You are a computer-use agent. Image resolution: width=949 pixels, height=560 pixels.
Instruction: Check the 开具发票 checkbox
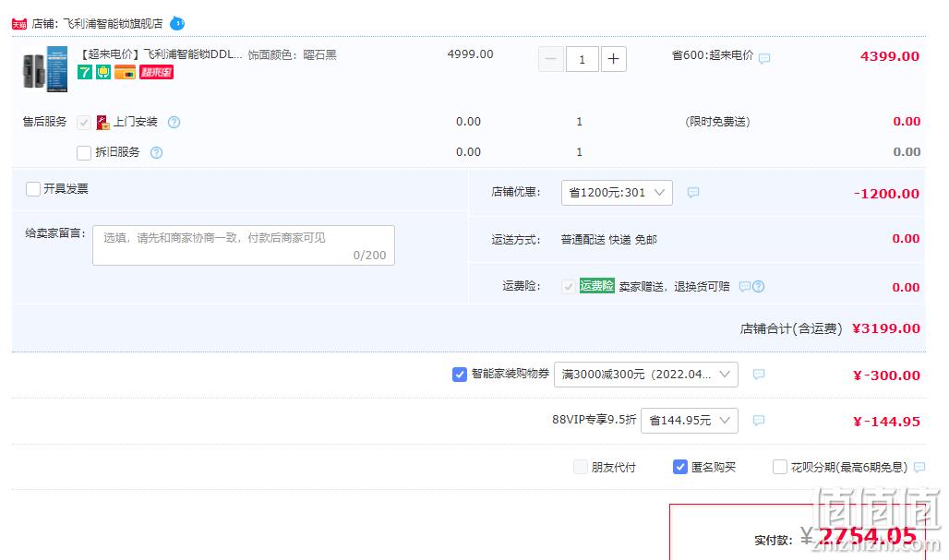point(33,189)
